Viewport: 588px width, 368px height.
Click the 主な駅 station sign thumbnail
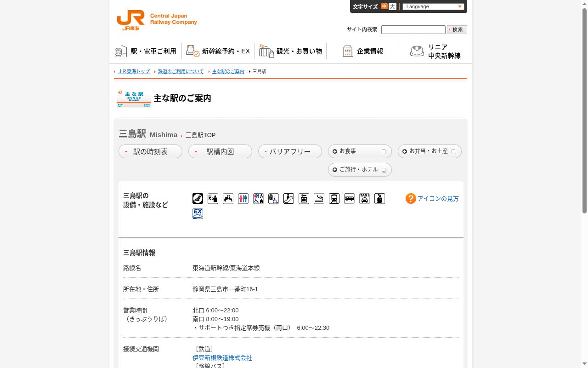click(134, 98)
